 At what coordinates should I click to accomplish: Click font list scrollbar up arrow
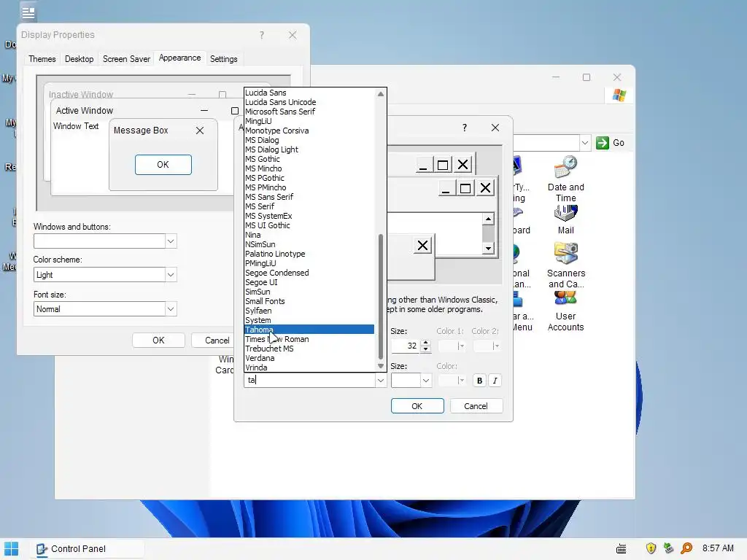381,94
